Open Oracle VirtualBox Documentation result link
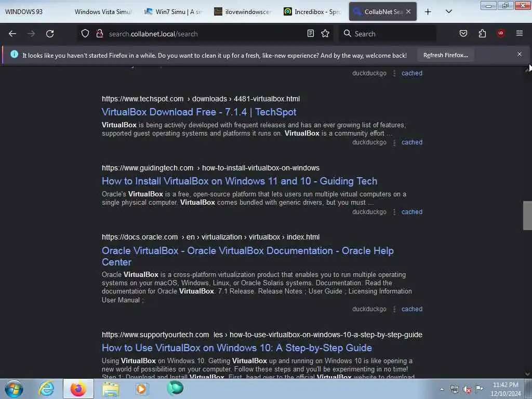Screen dimensions: 532x399 click(248, 256)
